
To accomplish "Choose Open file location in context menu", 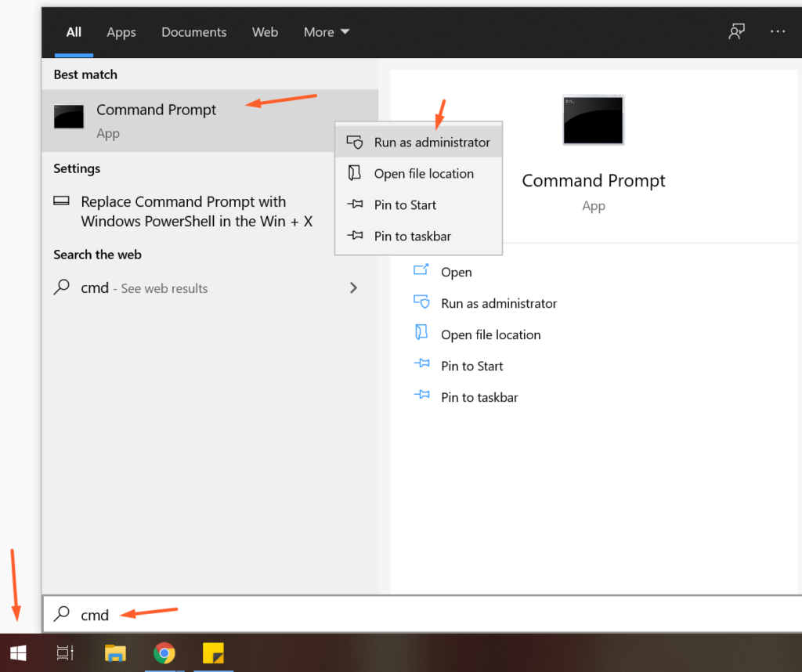I will (x=418, y=174).
